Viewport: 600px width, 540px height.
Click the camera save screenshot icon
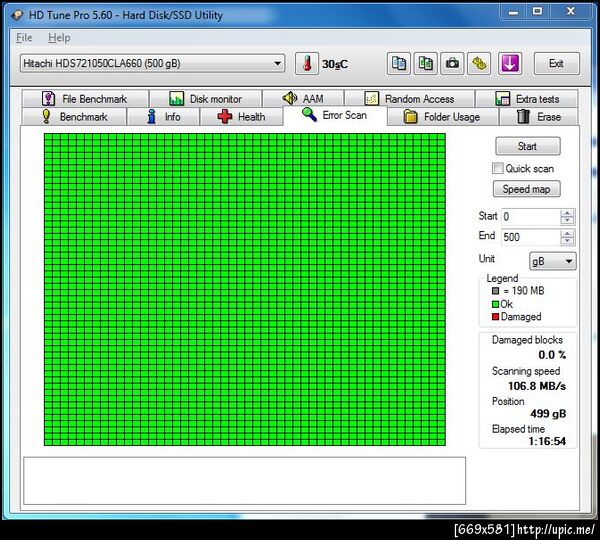452,64
